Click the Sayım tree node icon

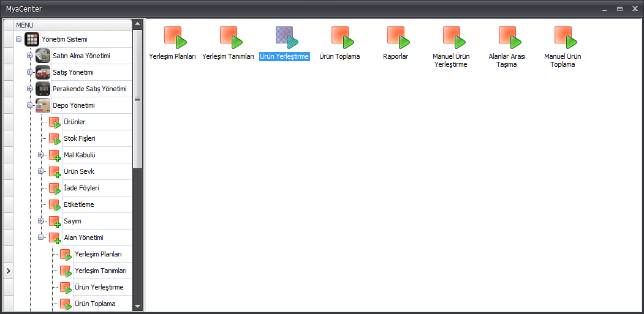tap(55, 221)
